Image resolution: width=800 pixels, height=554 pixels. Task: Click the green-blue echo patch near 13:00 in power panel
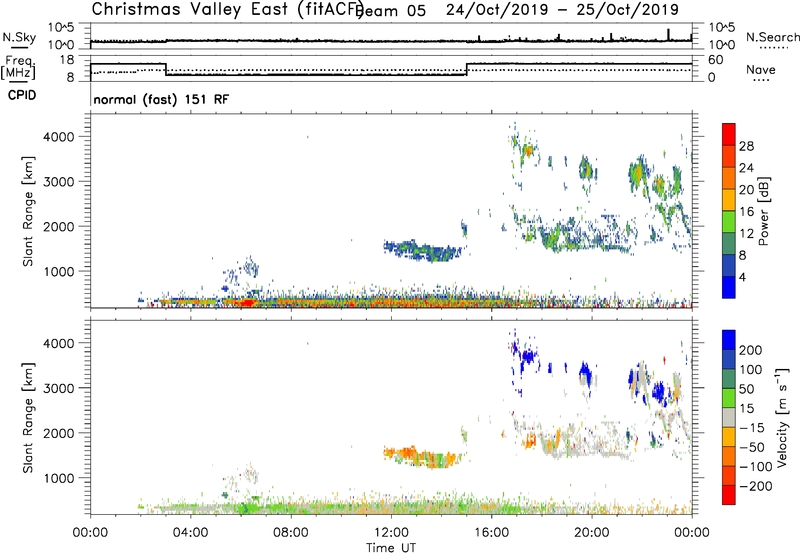coord(423,250)
